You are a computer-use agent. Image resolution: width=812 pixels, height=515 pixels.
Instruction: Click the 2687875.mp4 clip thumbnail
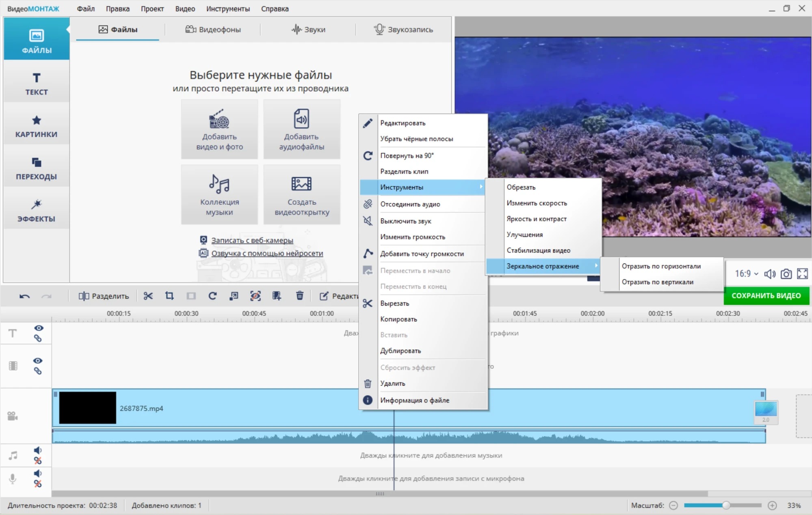pyautogui.click(x=87, y=408)
